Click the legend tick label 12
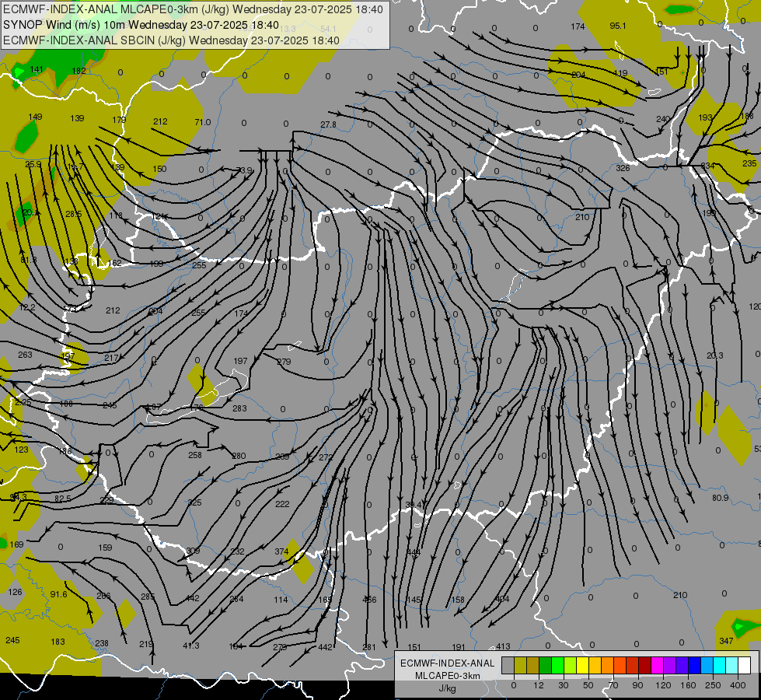 (539, 685)
